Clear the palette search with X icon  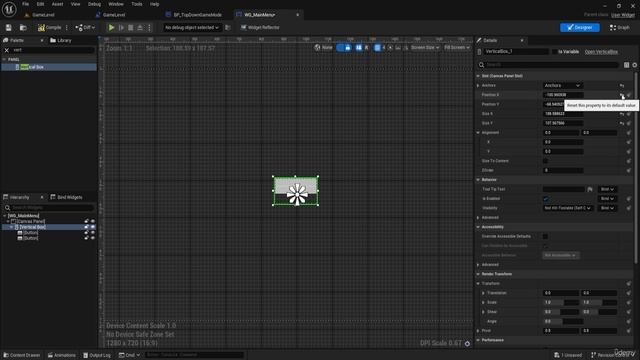[x=7, y=50]
